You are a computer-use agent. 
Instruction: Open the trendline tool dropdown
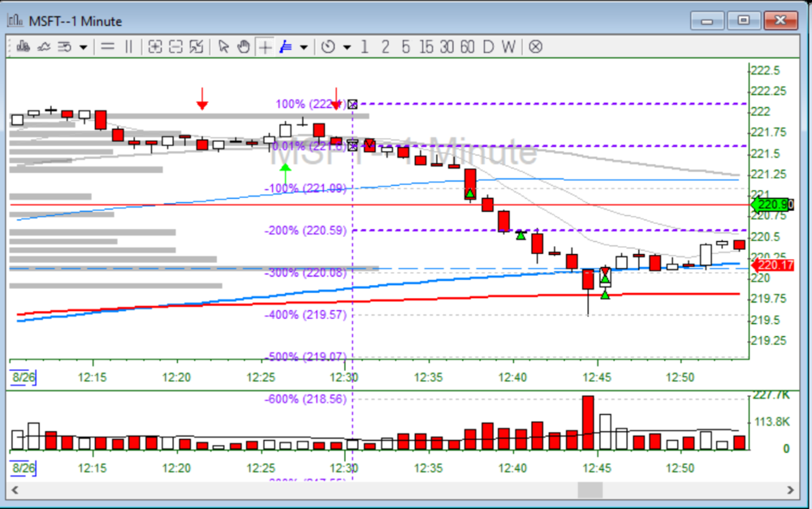[302, 46]
